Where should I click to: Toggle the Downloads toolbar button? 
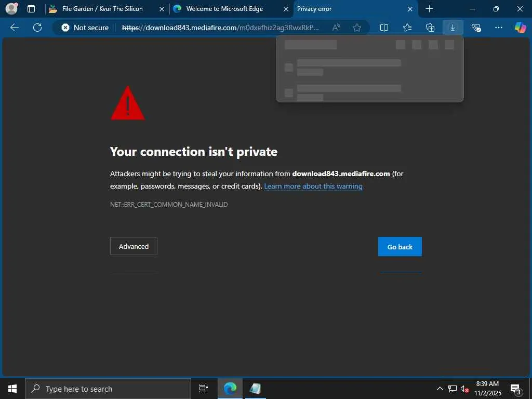pos(453,28)
